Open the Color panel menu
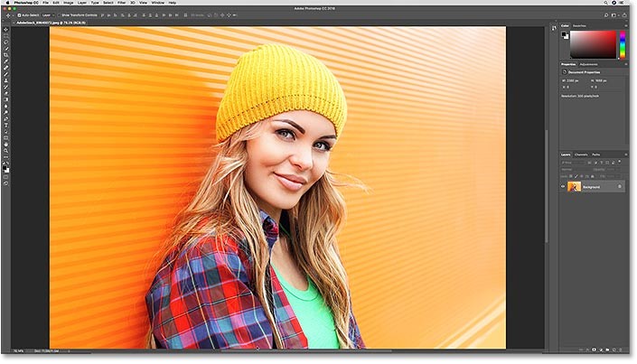Screen dimensions: 637x364 [626, 26]
